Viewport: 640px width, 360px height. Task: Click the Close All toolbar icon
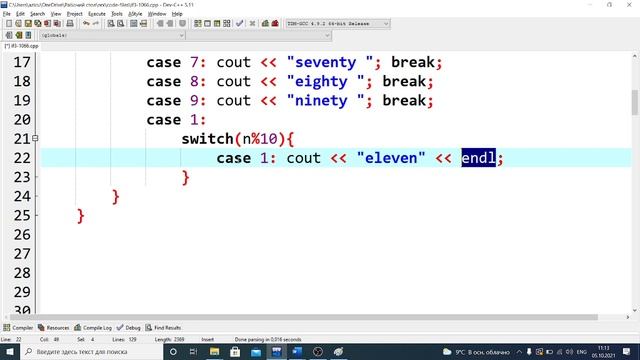pyautogui.click(x=57, y=24)
